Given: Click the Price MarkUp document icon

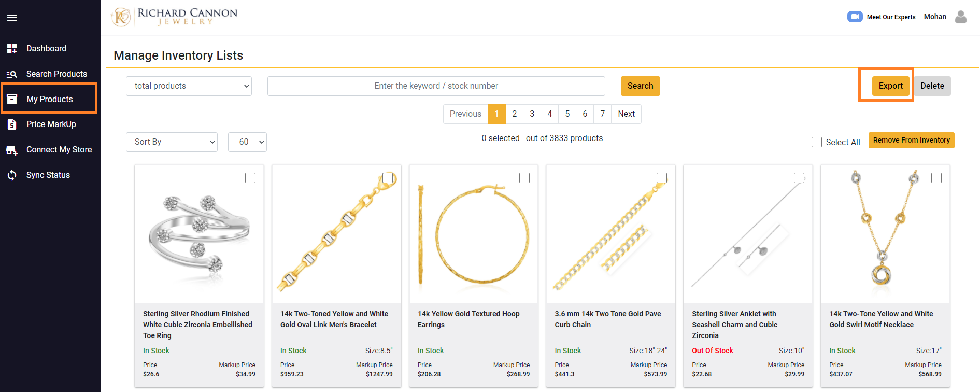Looking at the screenshot, I should 12,124.
